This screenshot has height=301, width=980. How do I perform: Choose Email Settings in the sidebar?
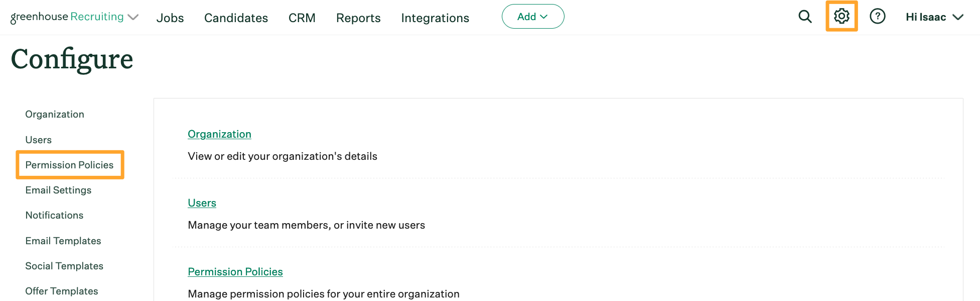58,190
